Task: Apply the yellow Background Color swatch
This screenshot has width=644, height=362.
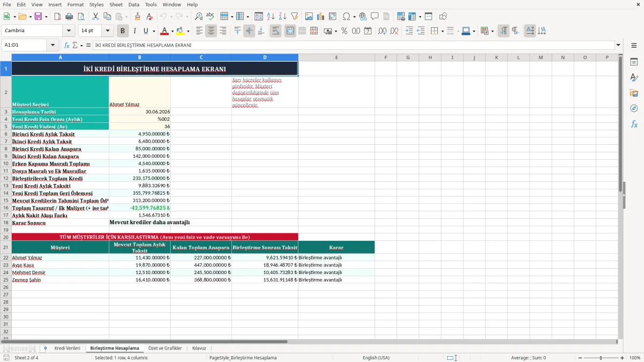Action: point(180,31)
